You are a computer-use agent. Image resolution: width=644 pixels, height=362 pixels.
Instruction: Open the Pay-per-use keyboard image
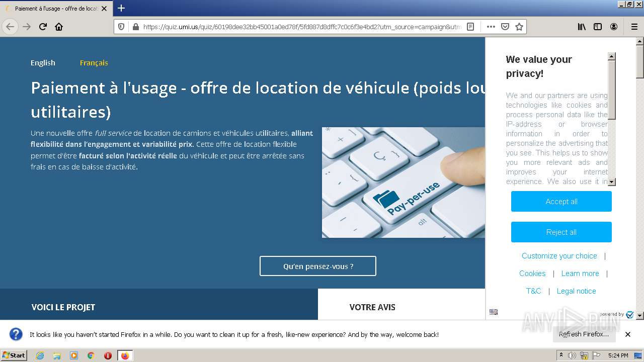coord(404,183)
